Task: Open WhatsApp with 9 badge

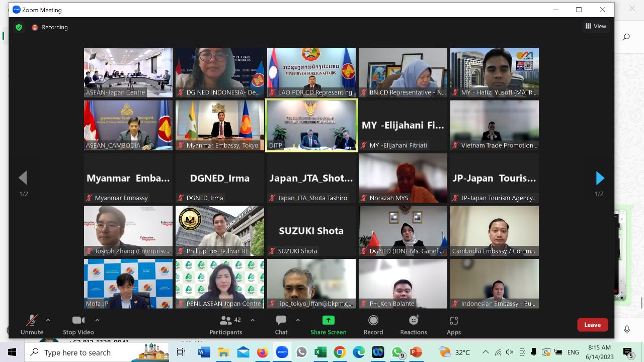Action: (397, 352)
